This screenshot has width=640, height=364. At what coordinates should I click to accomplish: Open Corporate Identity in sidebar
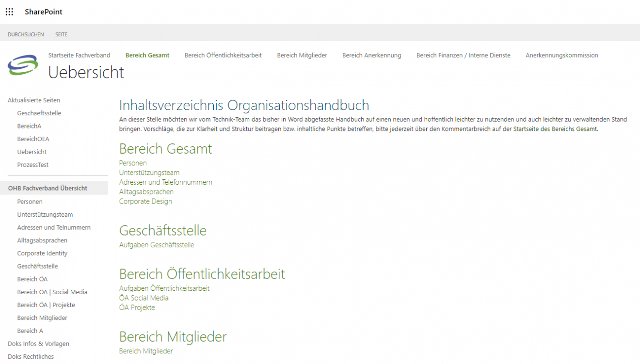tap(42, 253)
